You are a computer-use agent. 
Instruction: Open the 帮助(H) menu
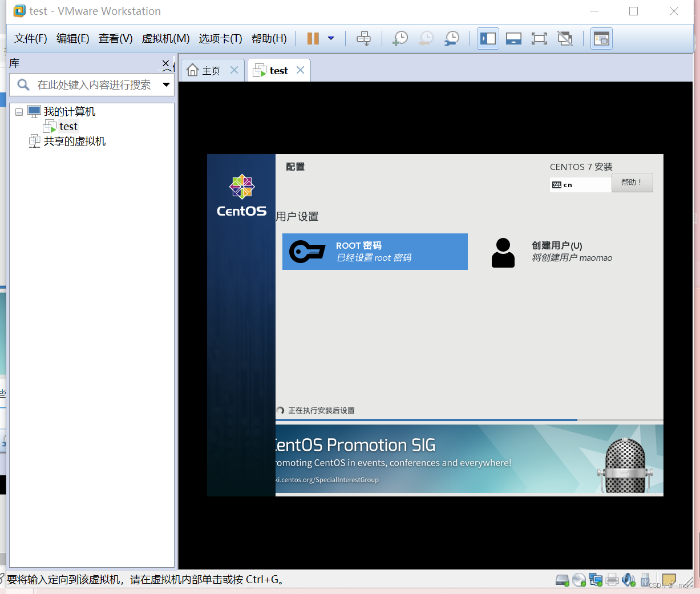pos(269,38)
